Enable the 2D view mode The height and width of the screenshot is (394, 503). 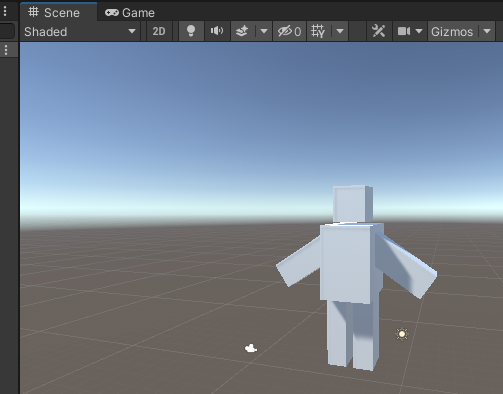pos(159,31)
